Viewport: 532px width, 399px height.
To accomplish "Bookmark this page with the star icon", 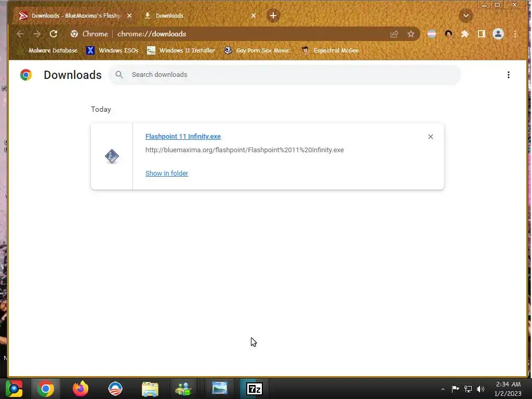I will pos(411,34).
